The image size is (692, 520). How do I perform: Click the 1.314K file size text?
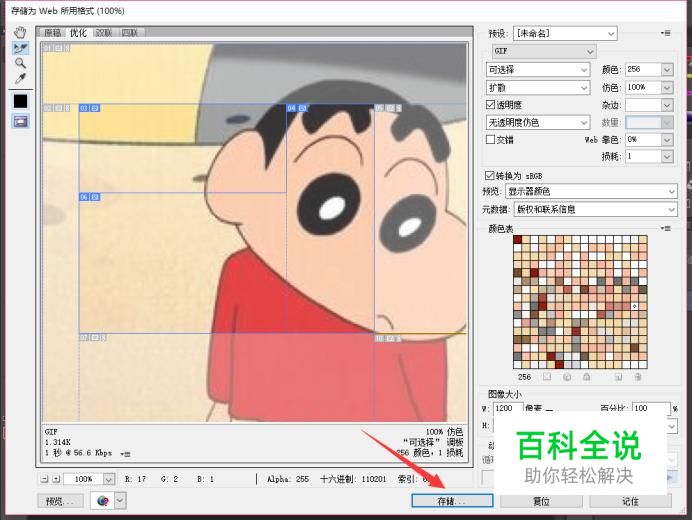tap(57, 442)
